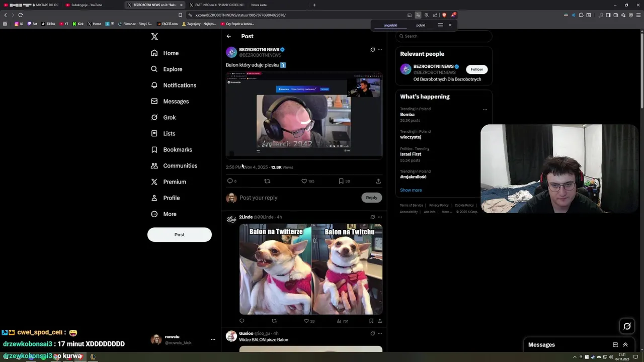Screen dimensions: 644x362
Task: Share the 2Linde comment
Action: click(380, 321)
